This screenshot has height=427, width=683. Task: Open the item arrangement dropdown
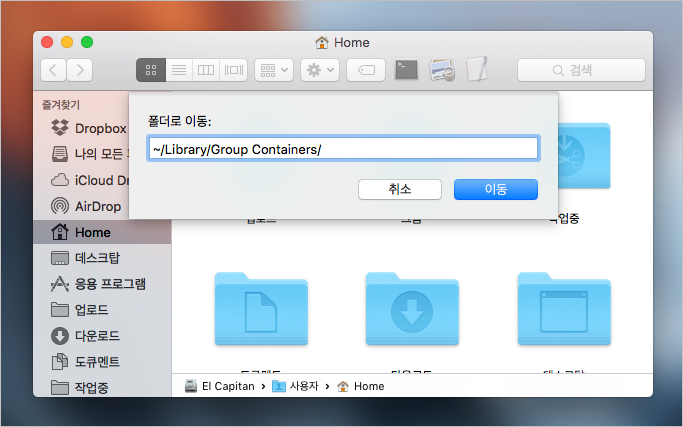274,70
